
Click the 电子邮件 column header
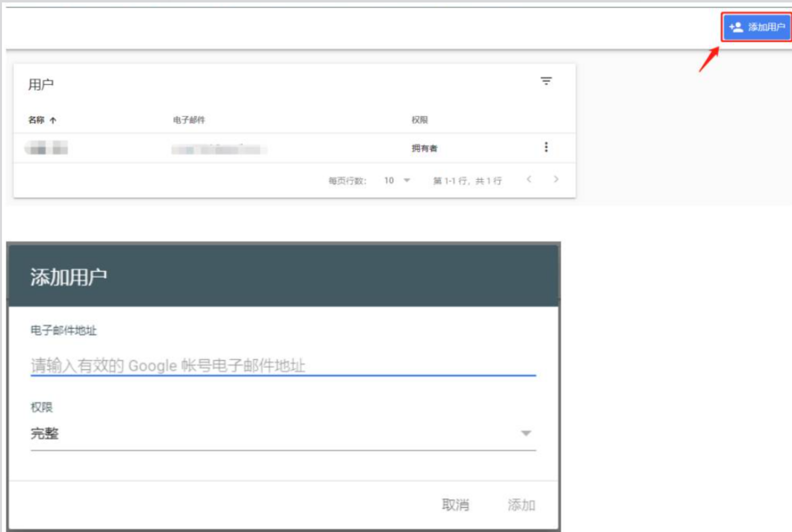tap(189, 120)
